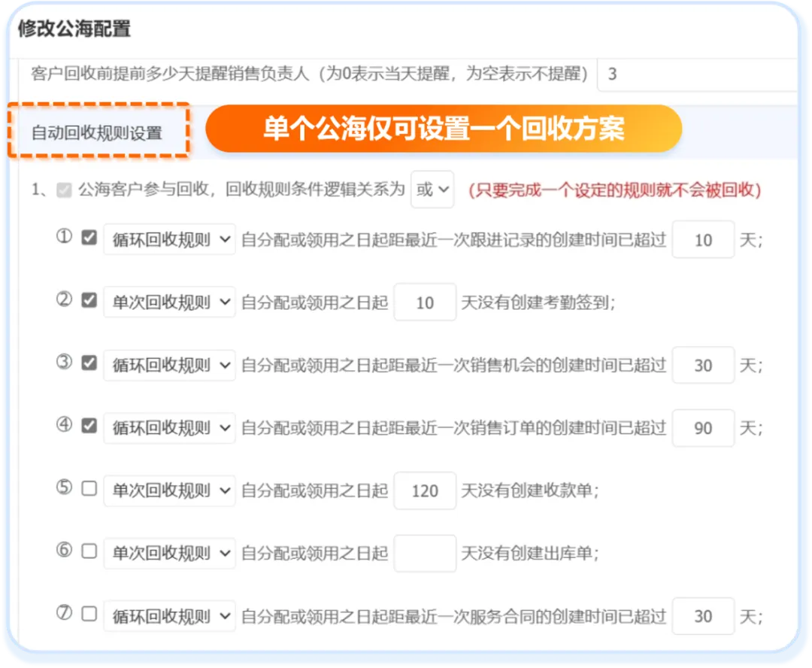Image resolution: width=812 pixels, height=668 pixels.
Task: Select the 自动回收规则设置 section header
Action: (97, 132)
